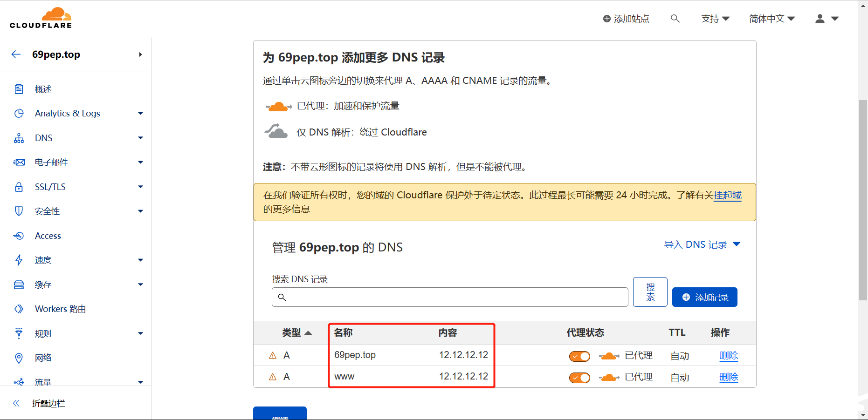Viewport: 868px width, 420px height.
Task: Expand the SSL/TLS submenu arrow
Action: point(140,187)
